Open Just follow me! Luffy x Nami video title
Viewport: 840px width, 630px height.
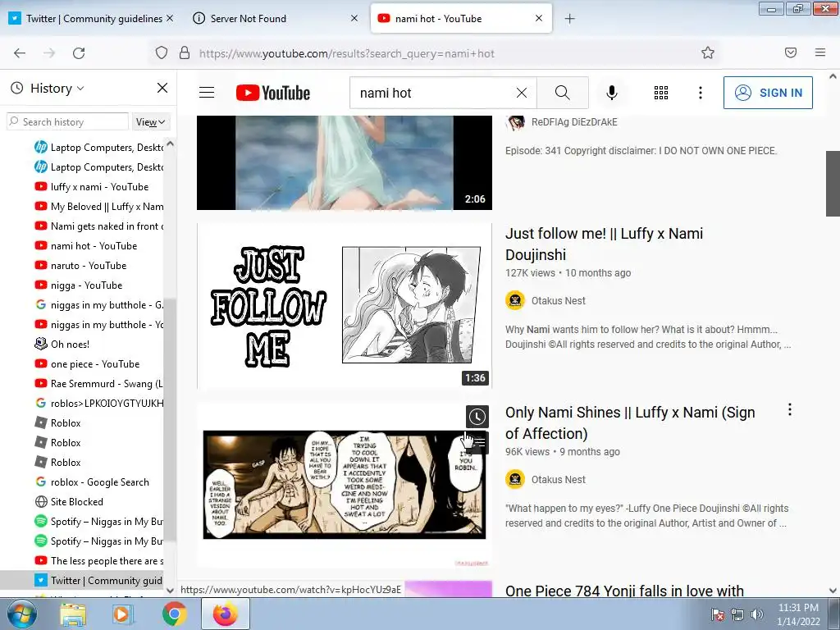604,244
